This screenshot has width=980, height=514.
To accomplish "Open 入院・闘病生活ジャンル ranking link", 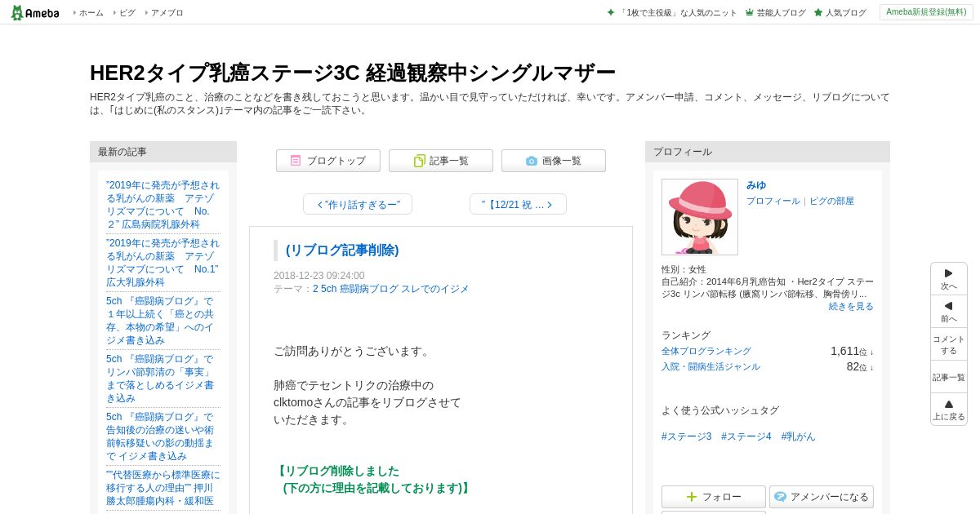I will pyautogui.click(x=710, y=366).
